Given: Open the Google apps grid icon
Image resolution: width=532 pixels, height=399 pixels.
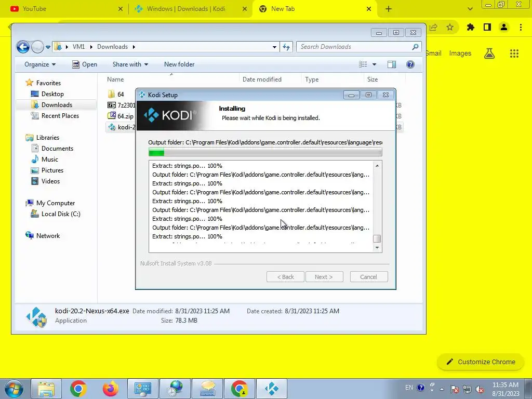Looking at the screenshot, I should tap(514, 54).
